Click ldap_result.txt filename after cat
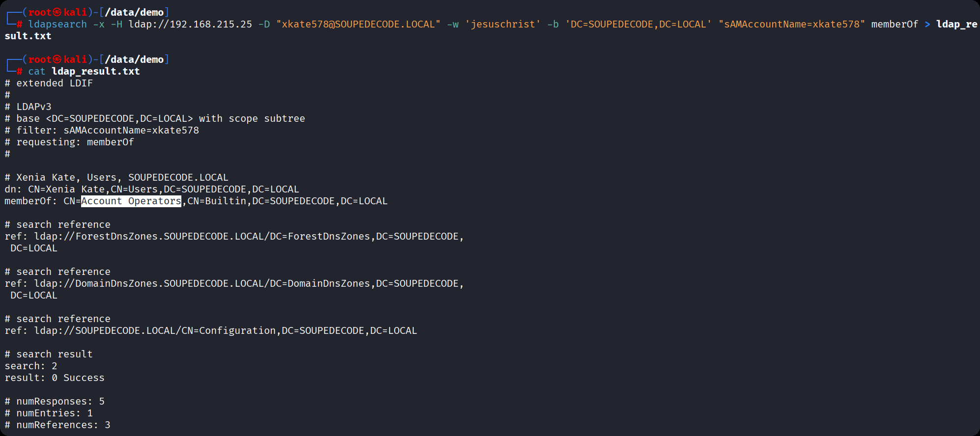Screen dimensions: 980x436 (x=96, y=71)
